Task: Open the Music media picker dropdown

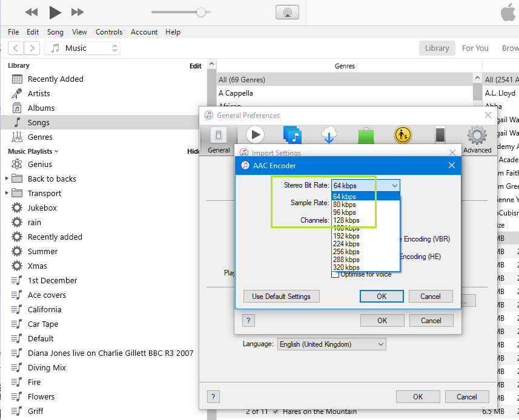Action: [x=82, y=48]
